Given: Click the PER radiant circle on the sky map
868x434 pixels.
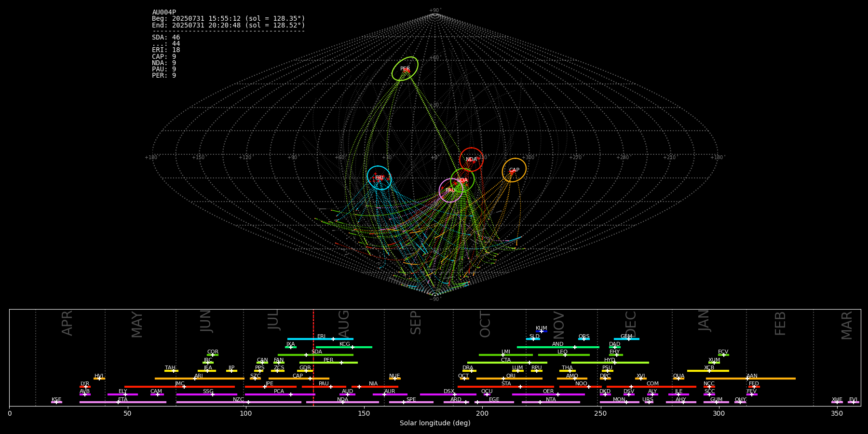Looking at the screenshot, I should [405, 69].
